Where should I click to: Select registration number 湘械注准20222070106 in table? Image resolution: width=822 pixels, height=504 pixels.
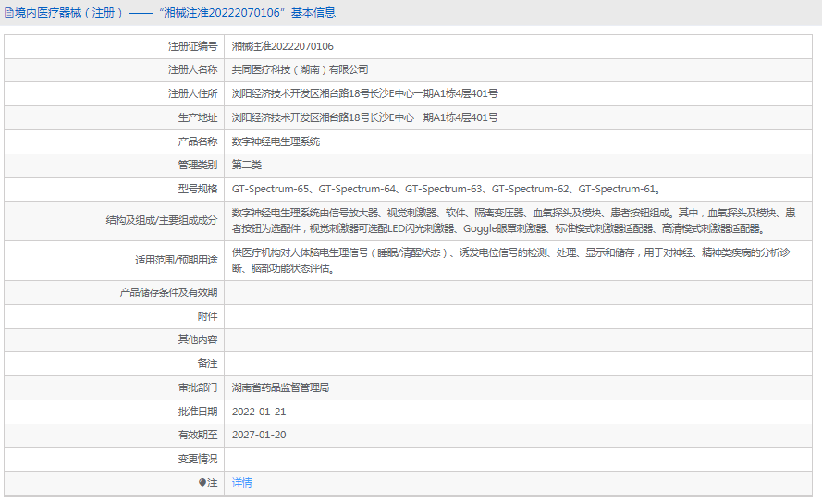pos(283,46)
